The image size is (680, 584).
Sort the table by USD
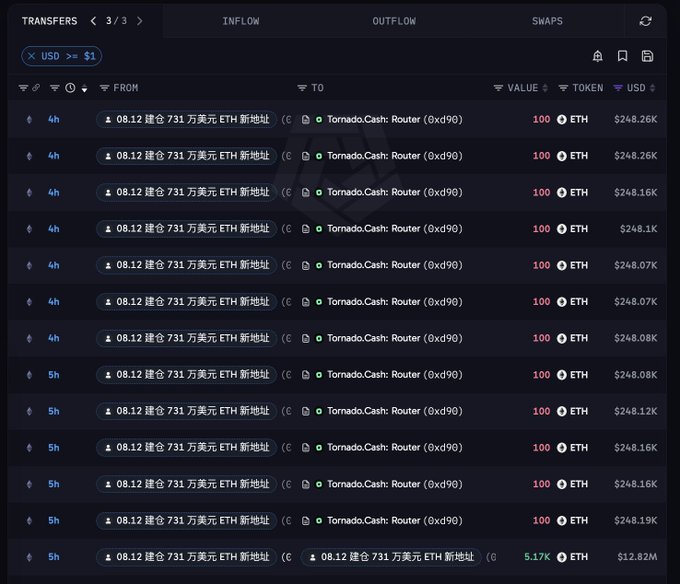(x=652, y=88)
